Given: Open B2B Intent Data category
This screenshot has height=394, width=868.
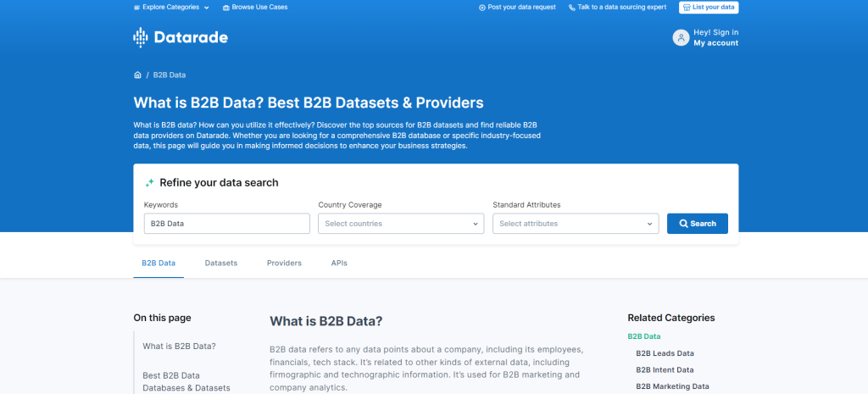Looking at the screenshot, I should 665,369.
